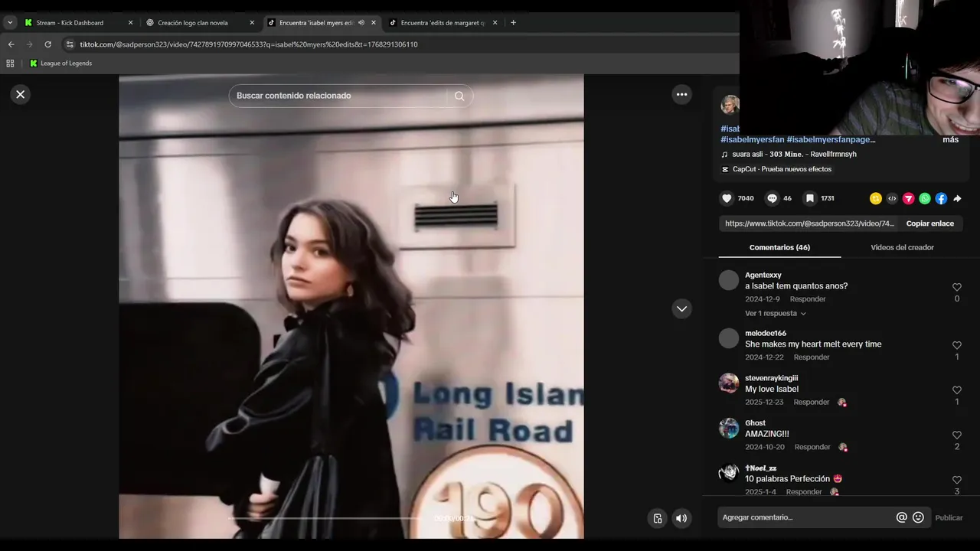The width and height of the screenshot is (980, 551).
Task: Click the 'Buscar contenido relacionado' search field
Action: coord(337,96)
